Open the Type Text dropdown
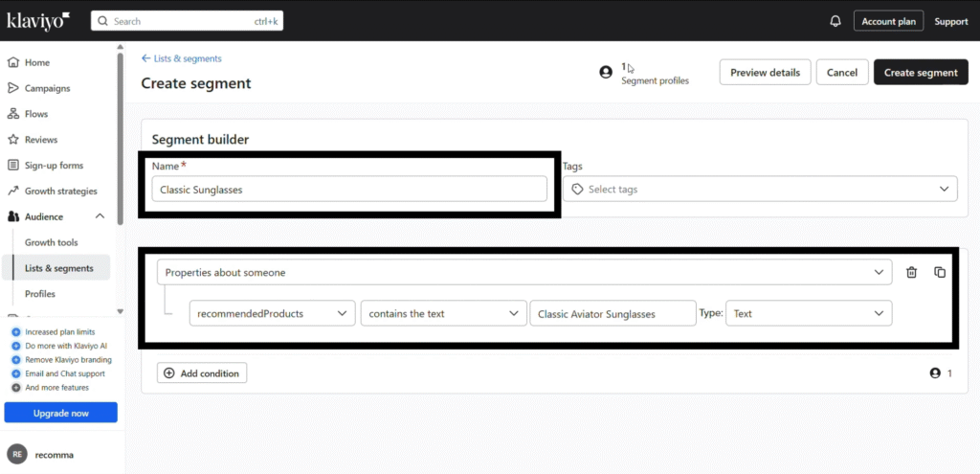Screen dimensions: 980x474 pyautogui.click(x=809, y=313)
